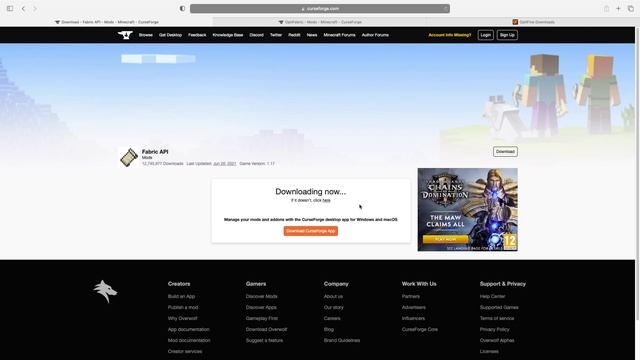
Task: Open the privacy report shield icon
Action: pyautogui.click(x=182, y=9)
